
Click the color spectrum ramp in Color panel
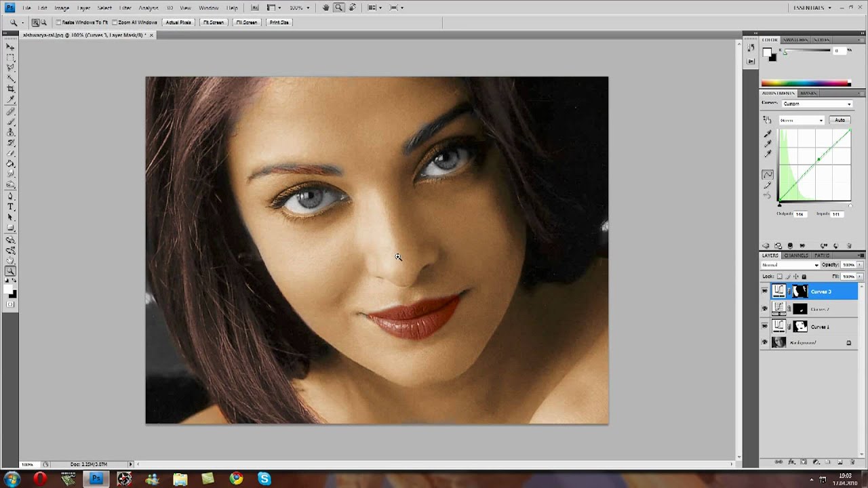pyautogui.click(x=806, y=83)
